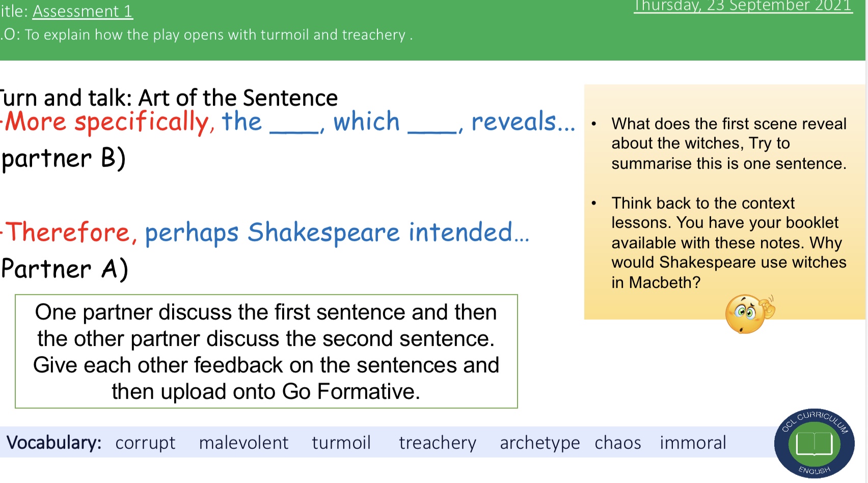Click the Partner A) label
This screenshot has height=483, width=868.
pyautogui.click(x=65, y=269)
